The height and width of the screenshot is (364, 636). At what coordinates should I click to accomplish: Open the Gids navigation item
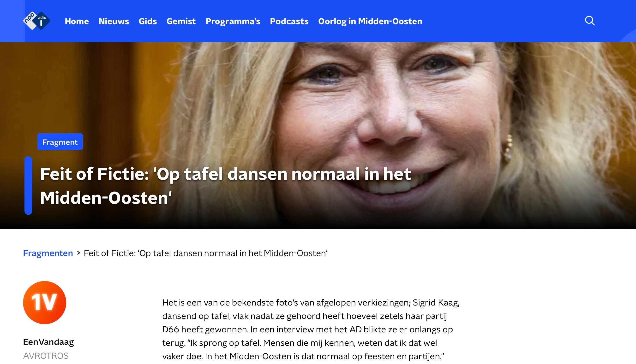[x=148, y=21]
